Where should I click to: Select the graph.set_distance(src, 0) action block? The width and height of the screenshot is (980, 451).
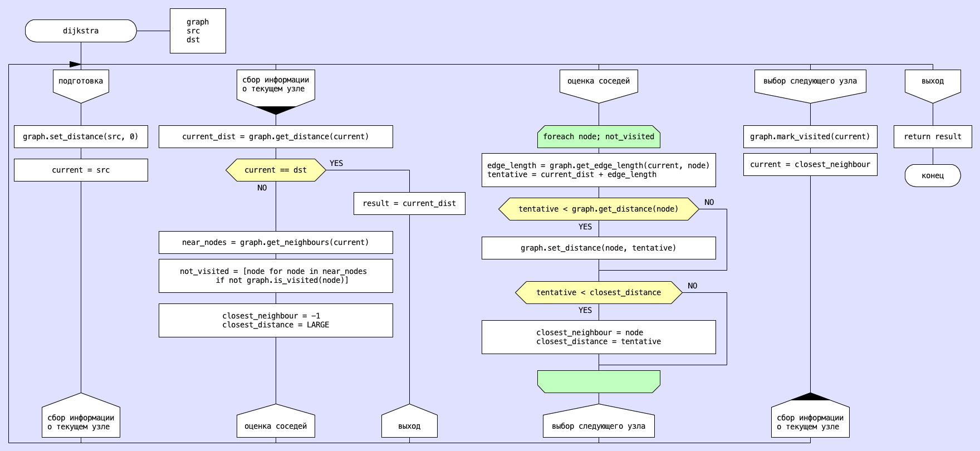(x=81, y=136)
